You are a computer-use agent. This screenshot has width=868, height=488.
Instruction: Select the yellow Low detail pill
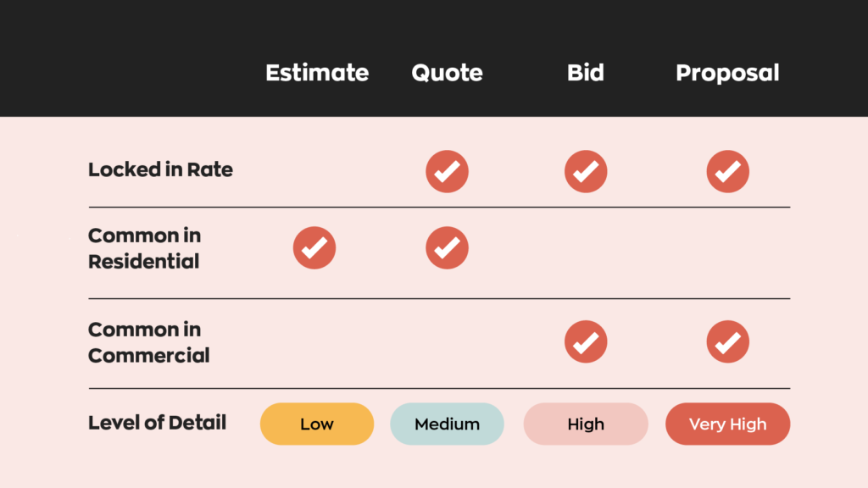(317, 424)
